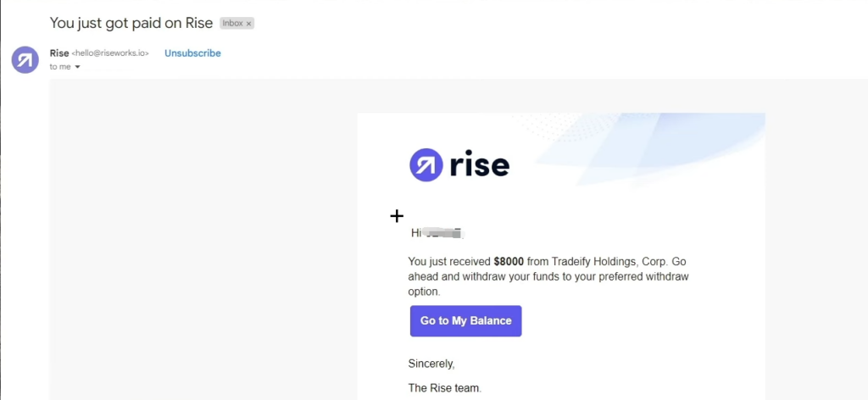The image size is (868, 400).
Task: Click the blurred recipient name after Hi
Action: (442, 233)
